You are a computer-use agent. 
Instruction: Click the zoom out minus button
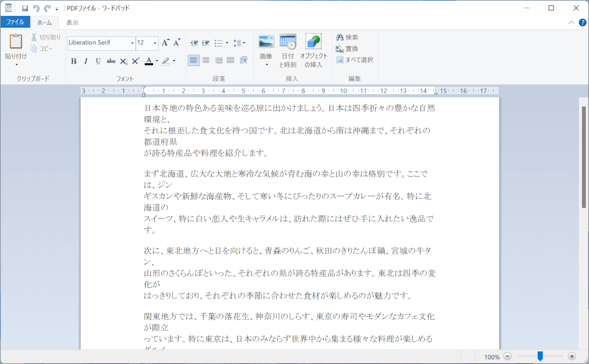pos(508,357)
